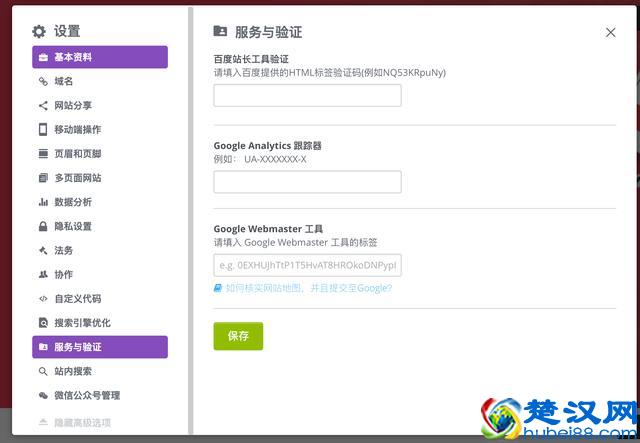The height and width of the screenshot is (443, 640).
Task: Click the WeChat icon beside 微信公众号管理
Action: coord(43,395)
